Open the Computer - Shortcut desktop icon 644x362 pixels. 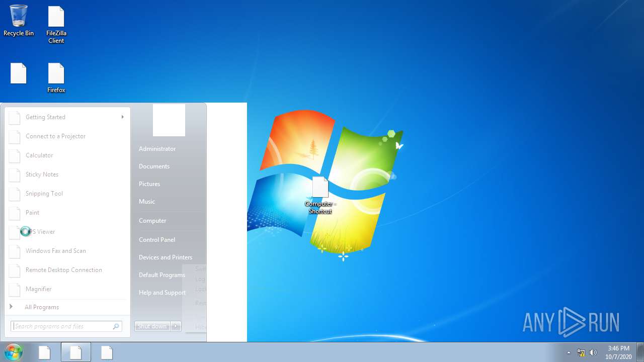320,196
